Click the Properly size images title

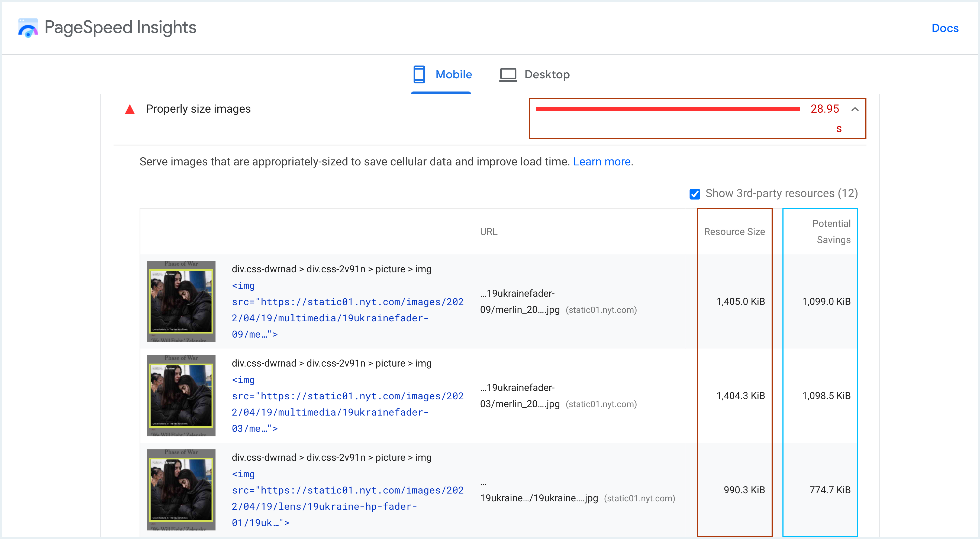[x=198, y=109]
